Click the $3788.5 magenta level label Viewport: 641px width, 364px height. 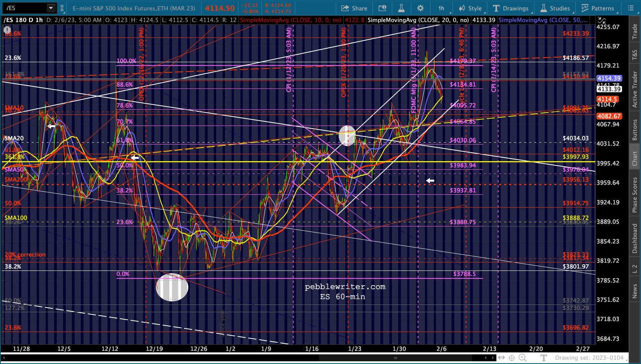click(464, 274)
